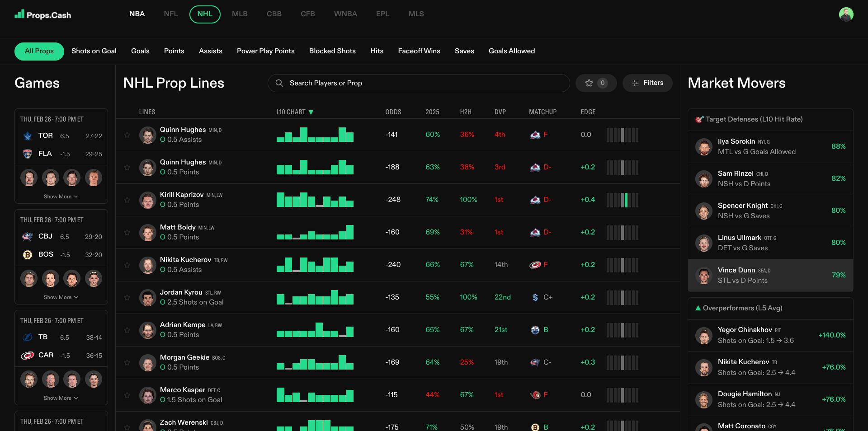Expand Show More for TOR vs FLA game
This screenshot has width=868, height=431.
click(x=61, y=197)
